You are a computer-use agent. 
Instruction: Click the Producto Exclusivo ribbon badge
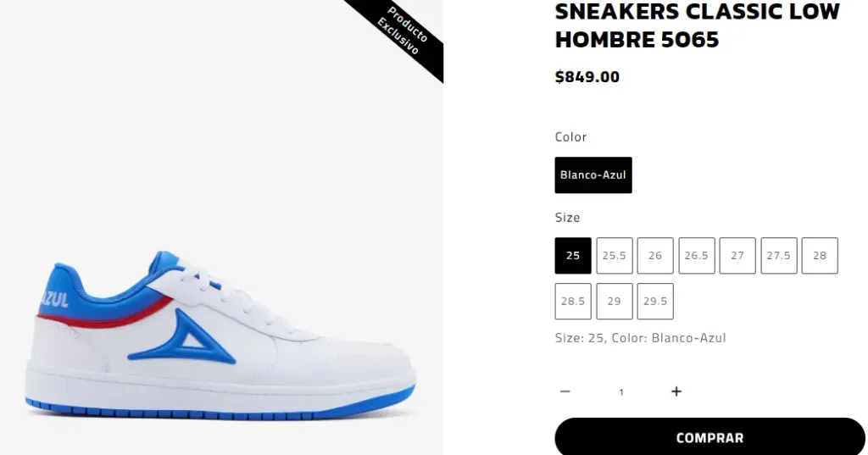[x=403, y=32]
